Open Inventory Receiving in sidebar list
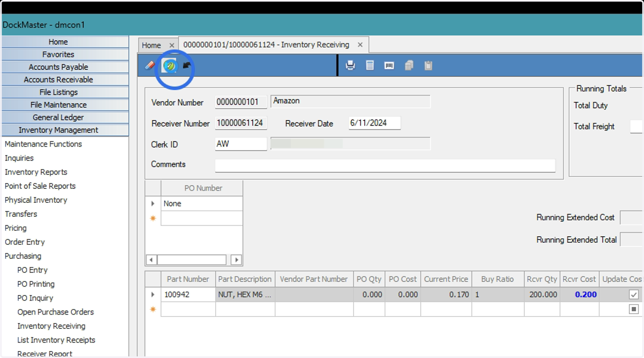Viewport: 644px width, 358px height. pyautogui.click(x=51, y=326)
